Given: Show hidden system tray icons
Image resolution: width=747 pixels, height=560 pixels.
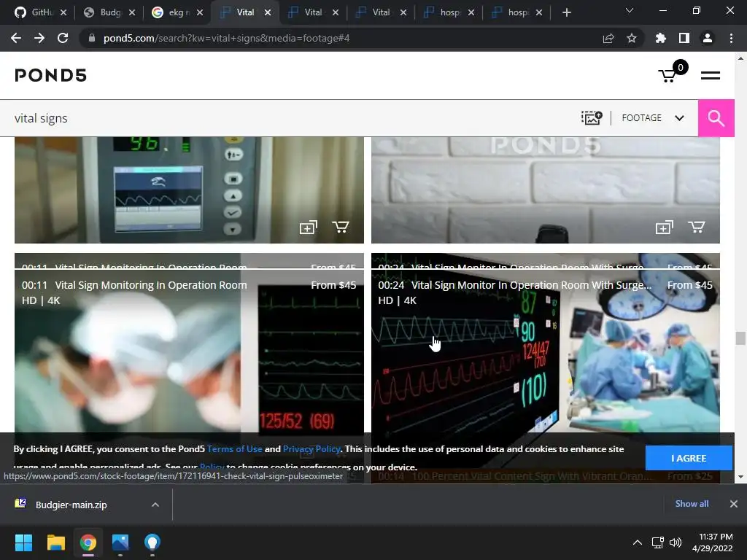Looking at the screenshot, I should 637,542.
